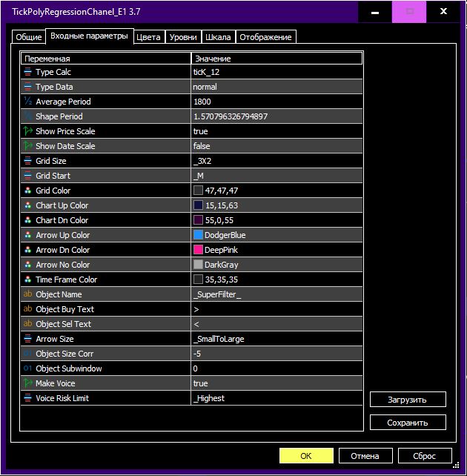
Task: Open Voice Risk Limit value _Highest
Action: coord(276,398)
